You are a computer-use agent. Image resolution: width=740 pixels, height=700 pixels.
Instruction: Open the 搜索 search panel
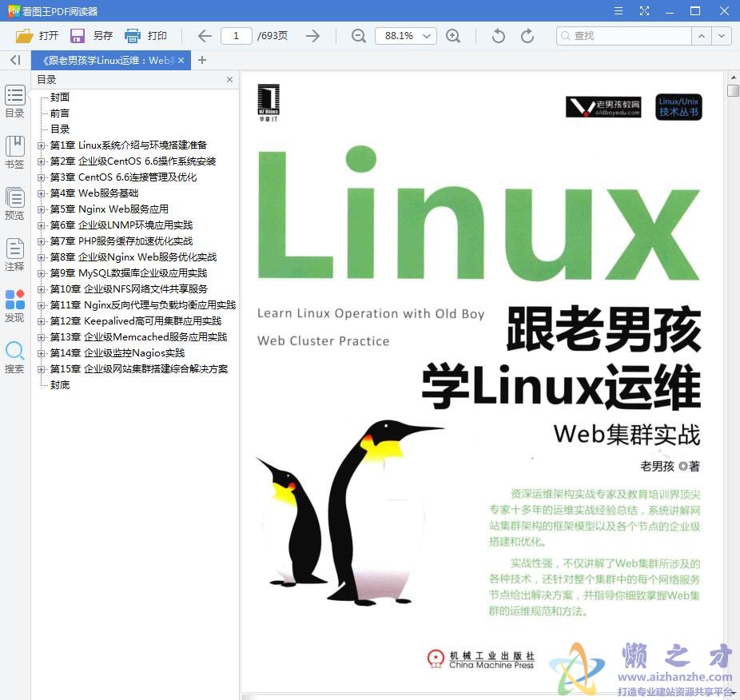[x=14, y=352]
